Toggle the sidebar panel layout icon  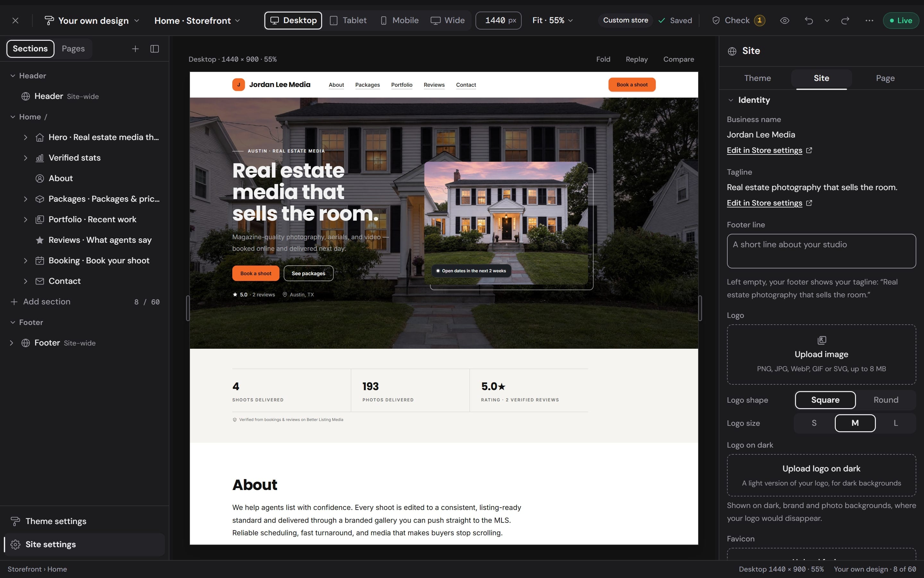155,49
